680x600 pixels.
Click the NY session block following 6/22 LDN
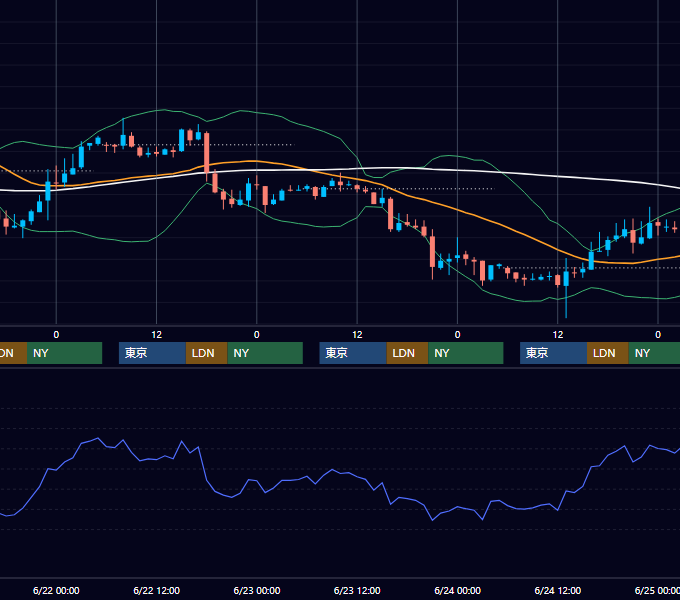point(265,353)
